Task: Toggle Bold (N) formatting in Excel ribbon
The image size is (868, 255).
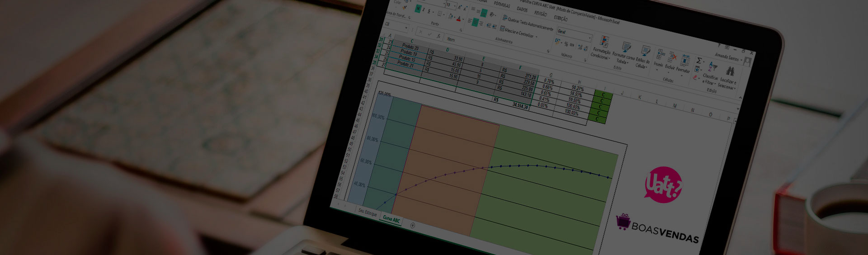Action: 418,9
